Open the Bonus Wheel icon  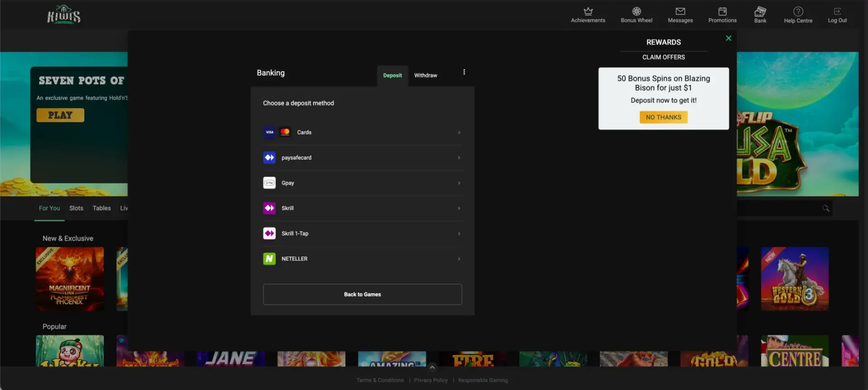click(637, 11)
